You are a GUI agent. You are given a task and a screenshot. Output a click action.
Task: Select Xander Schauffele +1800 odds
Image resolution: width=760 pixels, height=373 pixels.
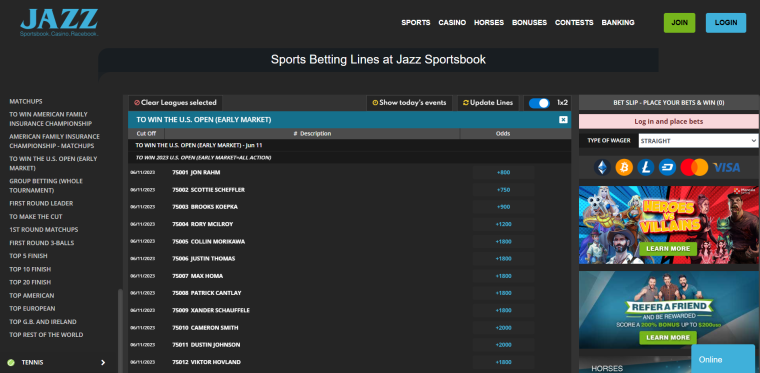pos(503,311)
